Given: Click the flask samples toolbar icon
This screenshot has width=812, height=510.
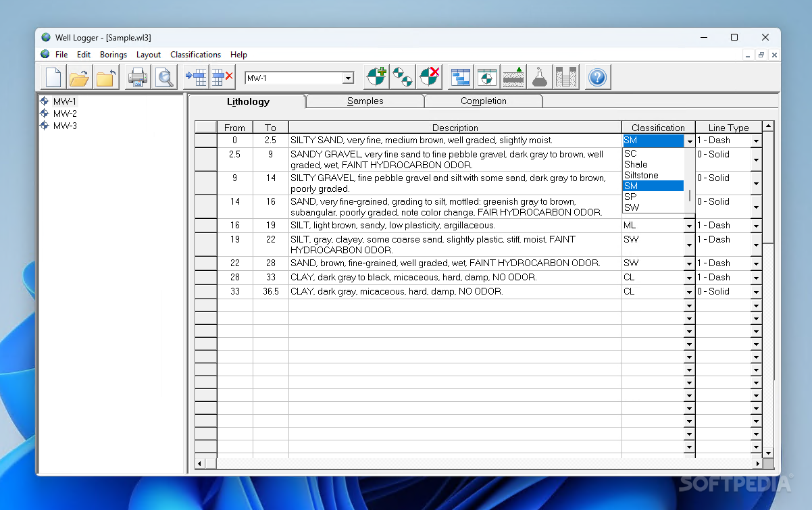Looking at the screenshot, I should 539,77.
